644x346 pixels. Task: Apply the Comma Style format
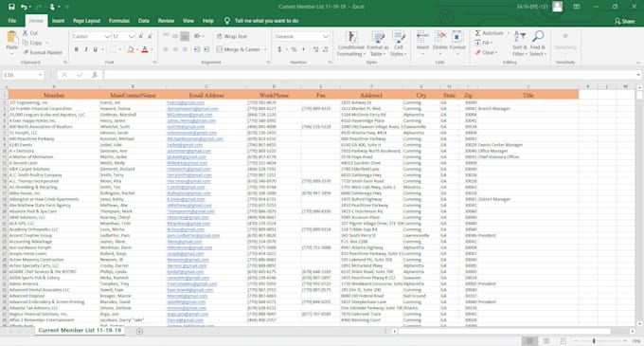(303, 49)
